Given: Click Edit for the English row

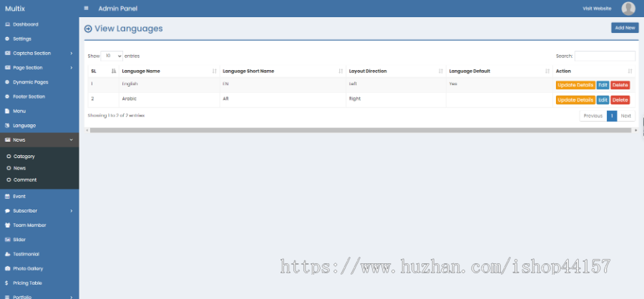Looking at the screenshot, I should coord(602,85).
